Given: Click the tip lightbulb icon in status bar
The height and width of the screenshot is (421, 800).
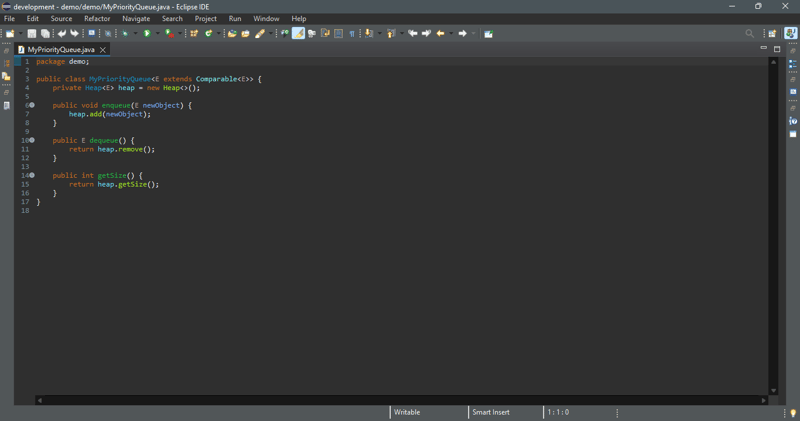Looking at the screenshot, I should (x=793, y=413).
